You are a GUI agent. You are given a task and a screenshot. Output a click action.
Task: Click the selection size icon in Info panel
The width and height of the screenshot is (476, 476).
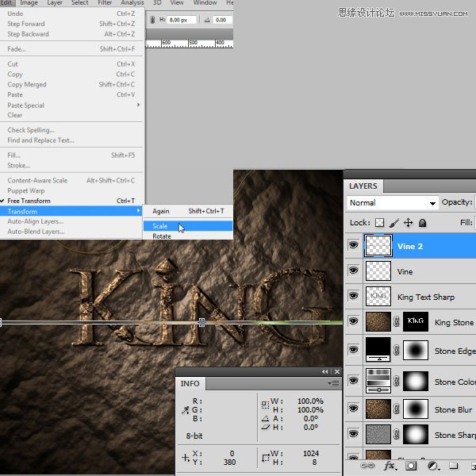pyautogui.click(x=266, y=458)
